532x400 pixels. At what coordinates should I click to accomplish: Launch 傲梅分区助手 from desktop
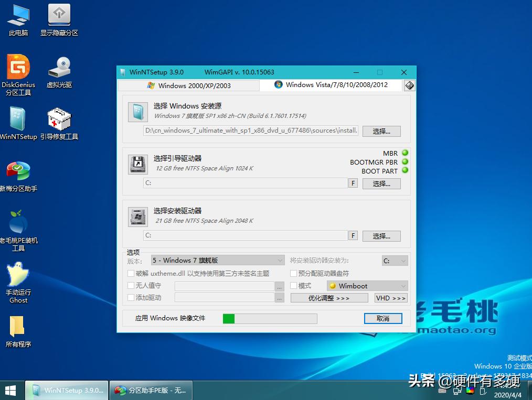(18, 172)
